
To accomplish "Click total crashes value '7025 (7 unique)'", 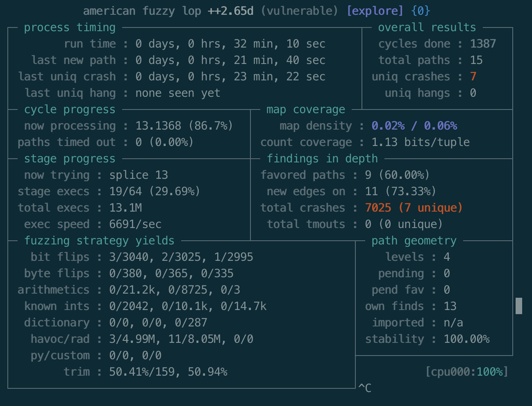I will pos(414,208).
